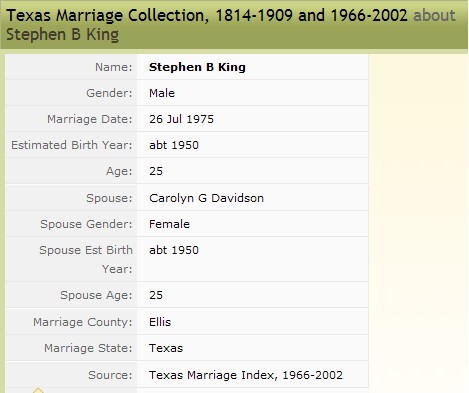Click 'about Stephen B King' in header
The image size is (469, 393).
(231, 25)
